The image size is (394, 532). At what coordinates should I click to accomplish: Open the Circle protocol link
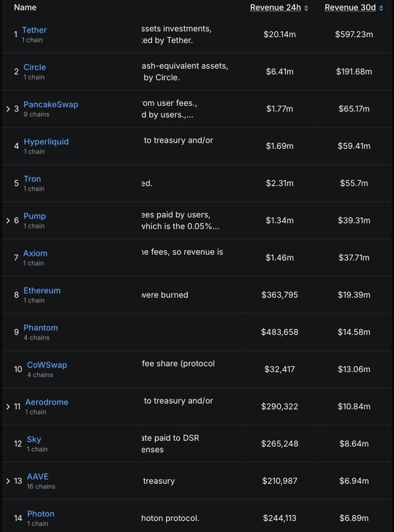35,67
